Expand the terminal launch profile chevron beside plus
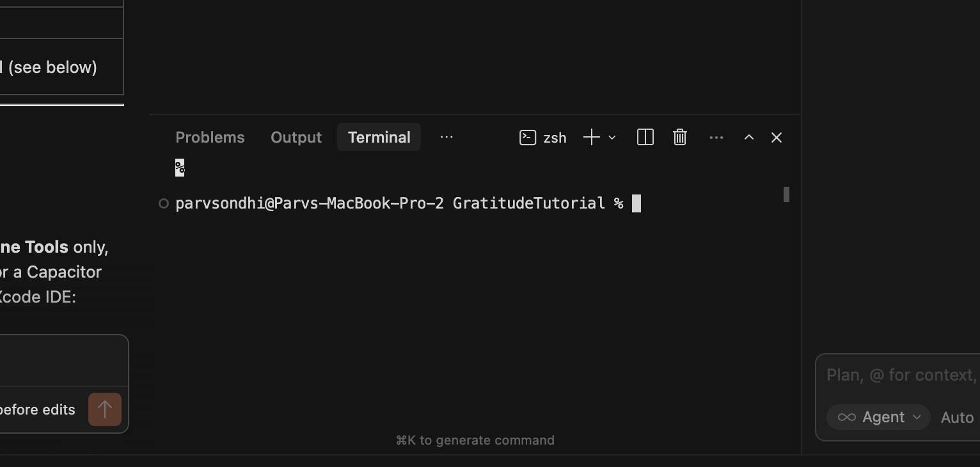 click(611, 138)
